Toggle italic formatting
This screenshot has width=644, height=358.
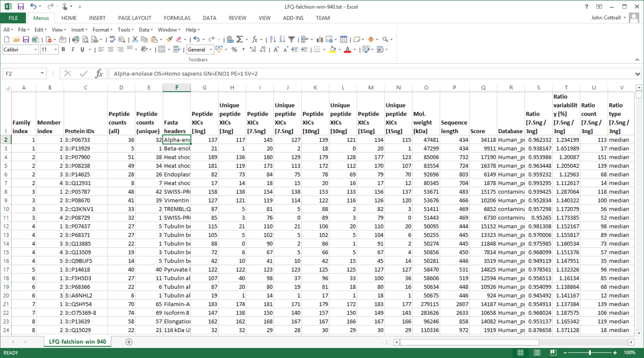(x=73, y=49)
